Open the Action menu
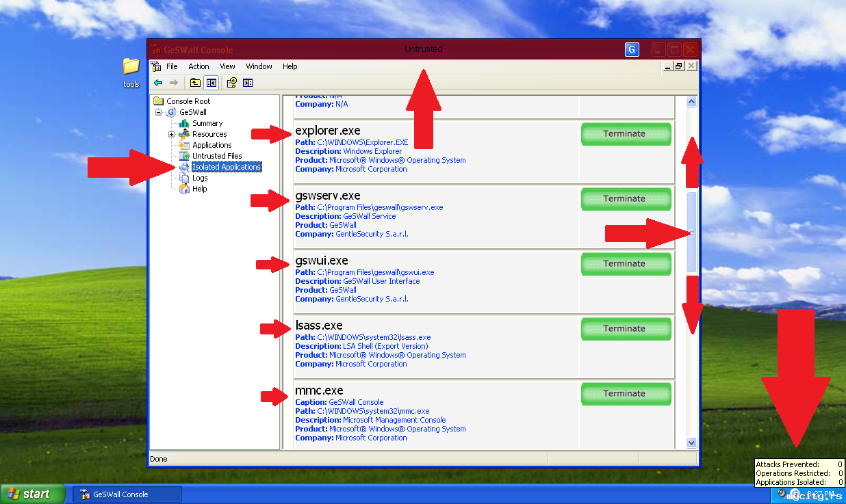This screenshot has width=846, height=504. point(198,66)
